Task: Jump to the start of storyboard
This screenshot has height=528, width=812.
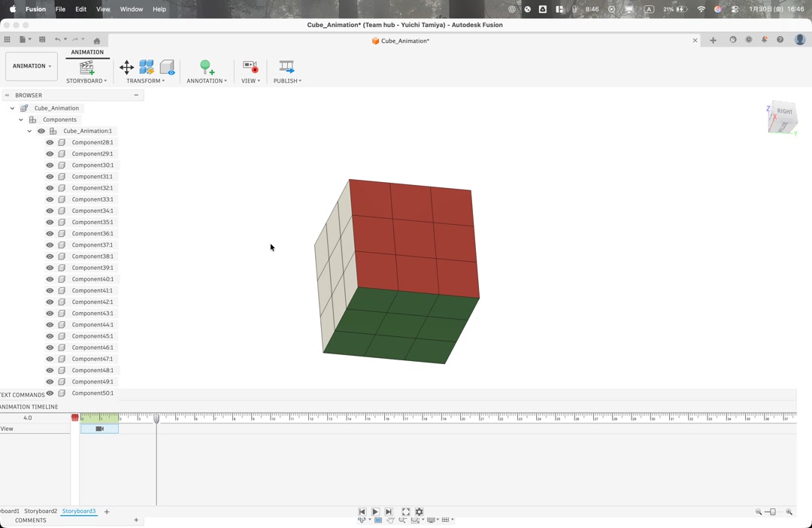Action: click(362, 512)
